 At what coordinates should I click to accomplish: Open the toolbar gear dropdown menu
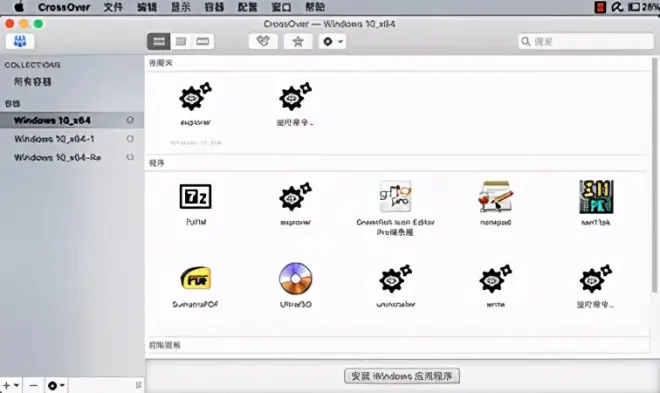(x=333, y=41)
